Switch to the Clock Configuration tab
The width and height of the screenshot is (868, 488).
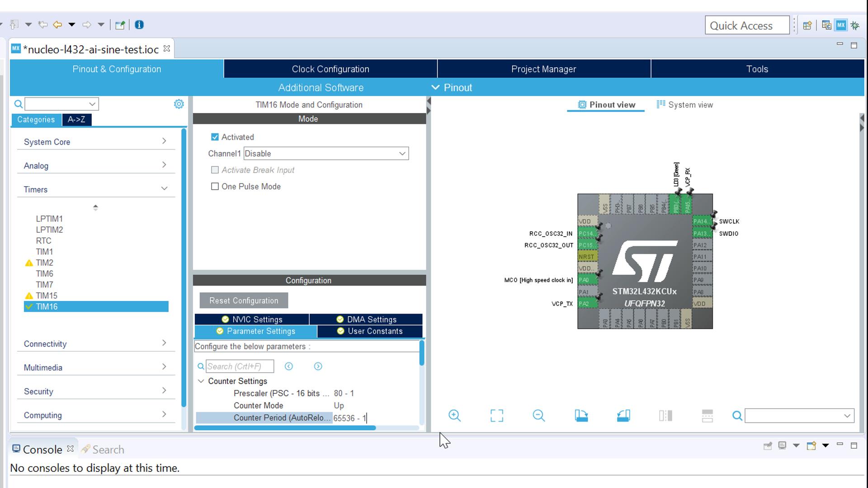(330, 69)
